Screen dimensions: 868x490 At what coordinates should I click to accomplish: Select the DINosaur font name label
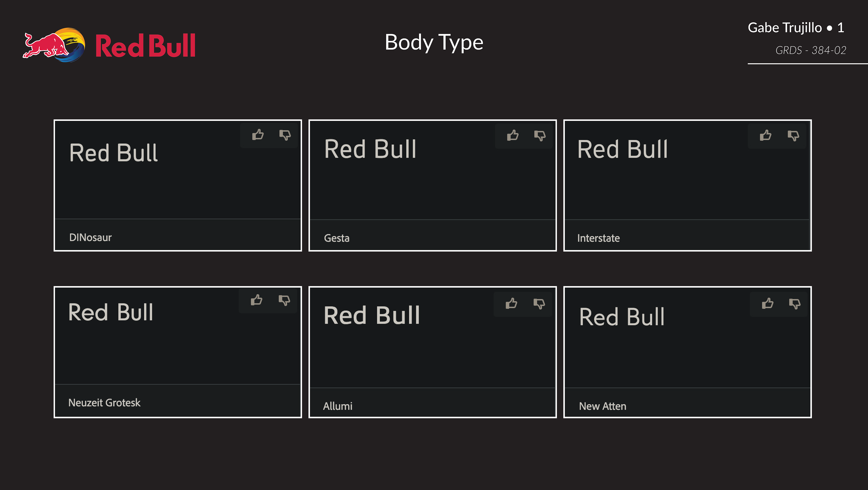tap(90, 238)
